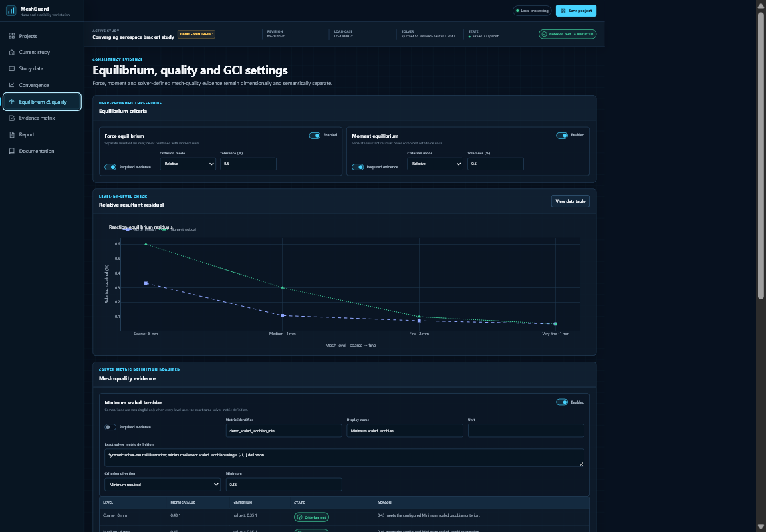Click the Local processing status pill
Image resolution: width=766 pixels, height=532 pixels.
[x=532, y=11]
